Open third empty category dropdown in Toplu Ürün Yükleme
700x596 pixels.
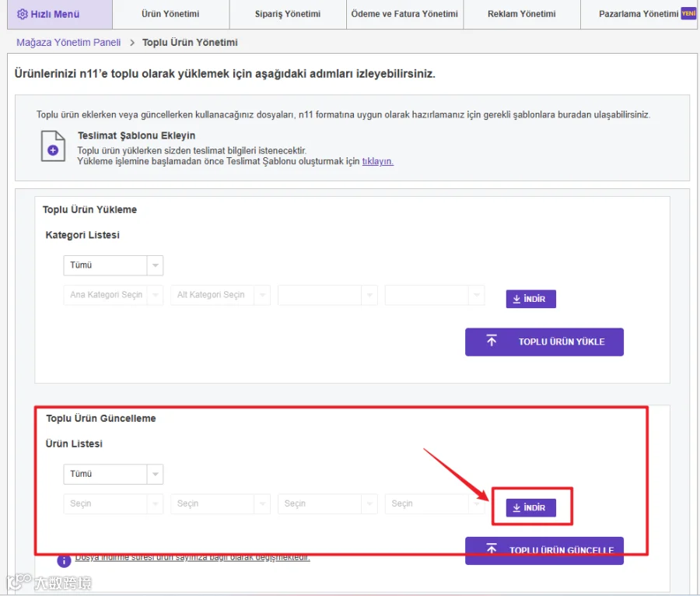pyautogui.click(x=327, y=295)
